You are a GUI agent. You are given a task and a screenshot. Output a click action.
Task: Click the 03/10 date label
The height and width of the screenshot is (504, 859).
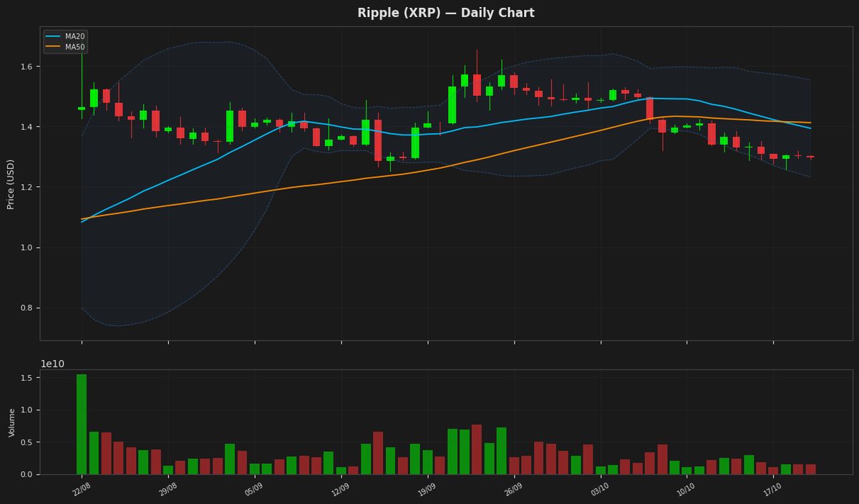(x=598, y=490)
